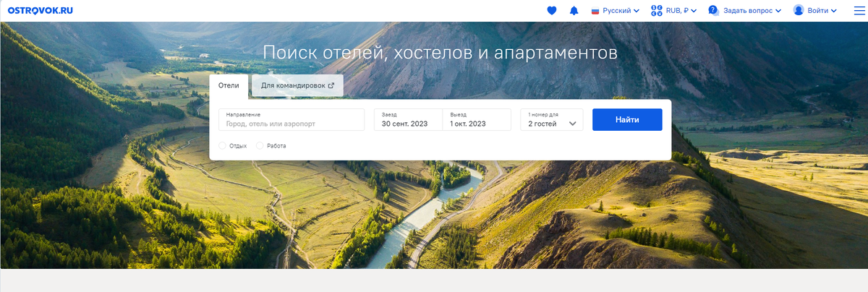Switch to the Отели tab
This screenshot has width=868, height=292.
tap(229, 85)
